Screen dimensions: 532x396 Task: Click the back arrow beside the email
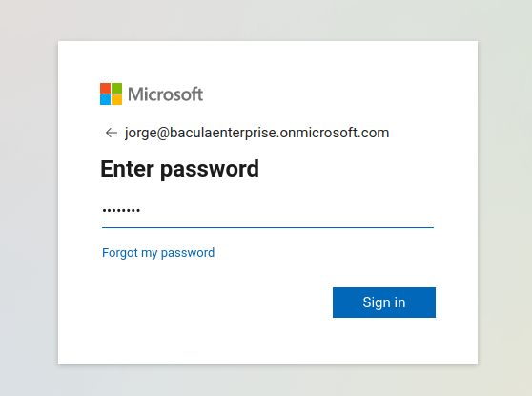click(x=112, y=133)
